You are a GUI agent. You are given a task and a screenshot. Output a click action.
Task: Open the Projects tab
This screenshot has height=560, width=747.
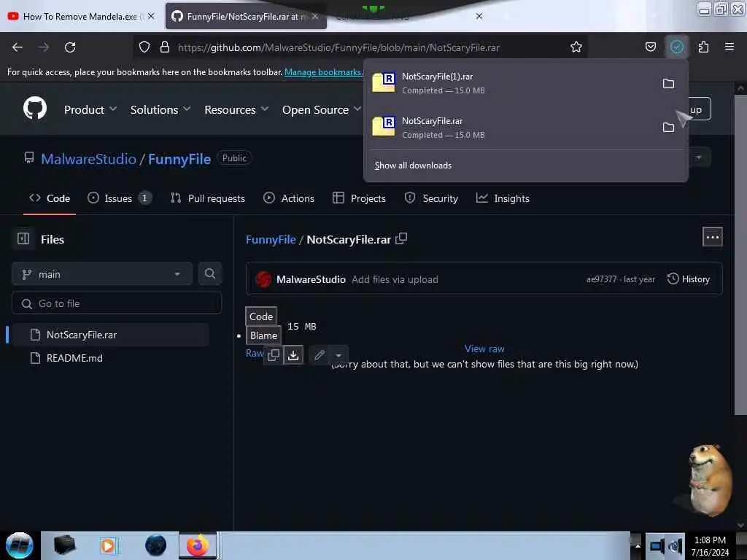tap(359, 198)
